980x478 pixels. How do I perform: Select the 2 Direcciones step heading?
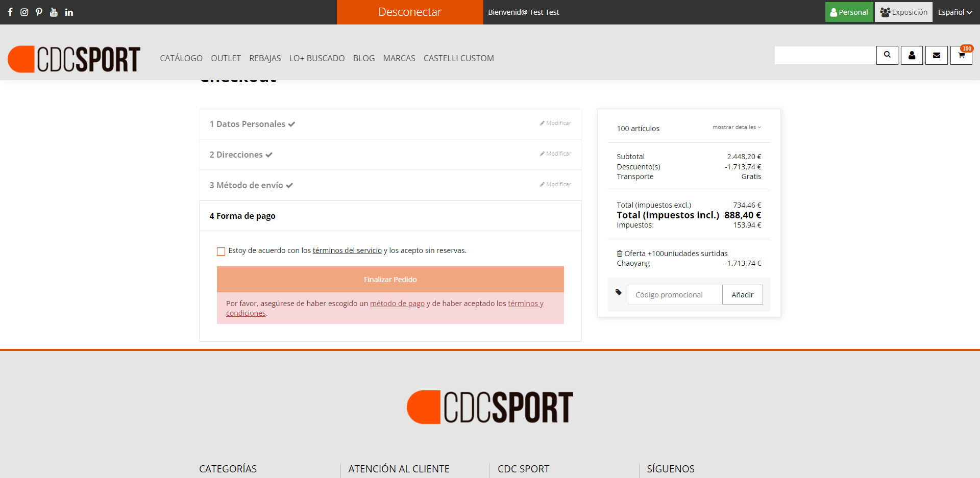[x=241, y=155]
